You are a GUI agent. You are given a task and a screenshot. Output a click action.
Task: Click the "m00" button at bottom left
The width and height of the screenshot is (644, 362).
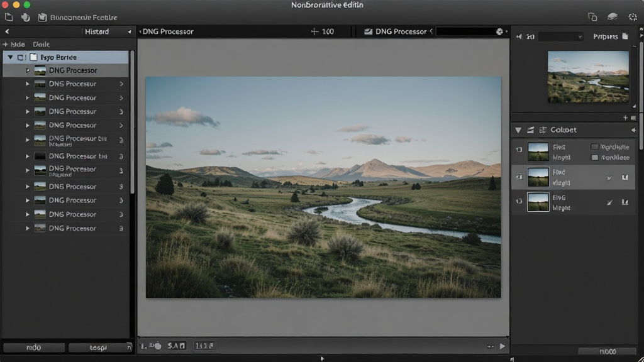(x=34, y=348)
